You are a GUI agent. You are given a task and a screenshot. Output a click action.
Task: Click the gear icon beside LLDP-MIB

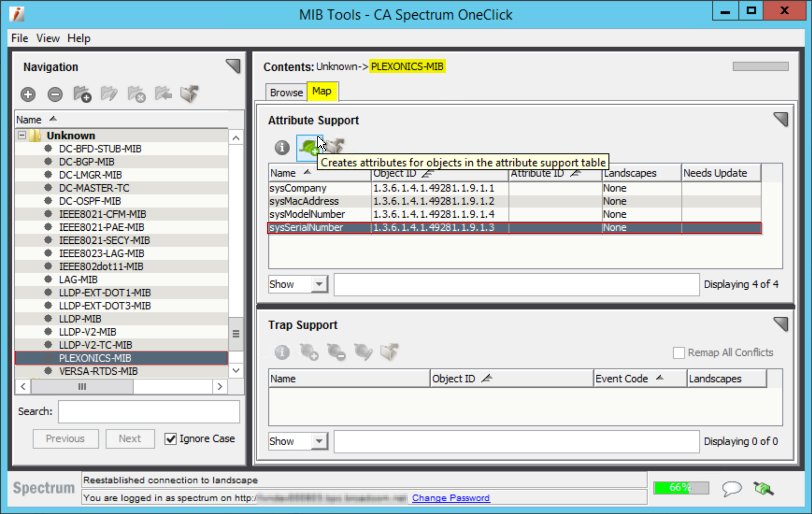point(48,318)
